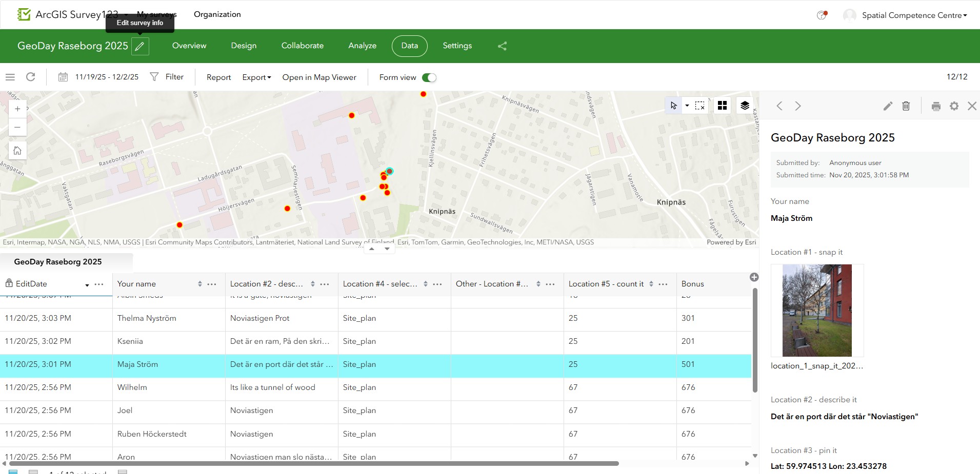
Task: Click the map home extent button
Action: click(17, 151)
